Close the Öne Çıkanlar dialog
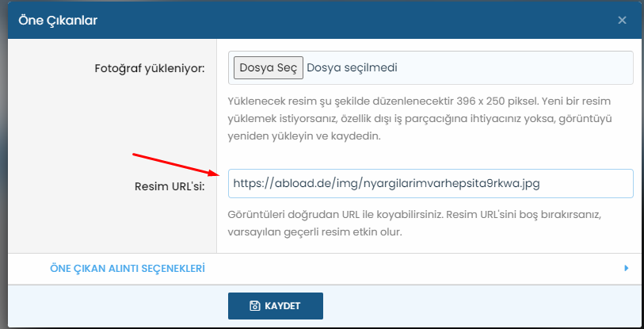The width and height of the screenshot is (644, 329). click(622, 20)
